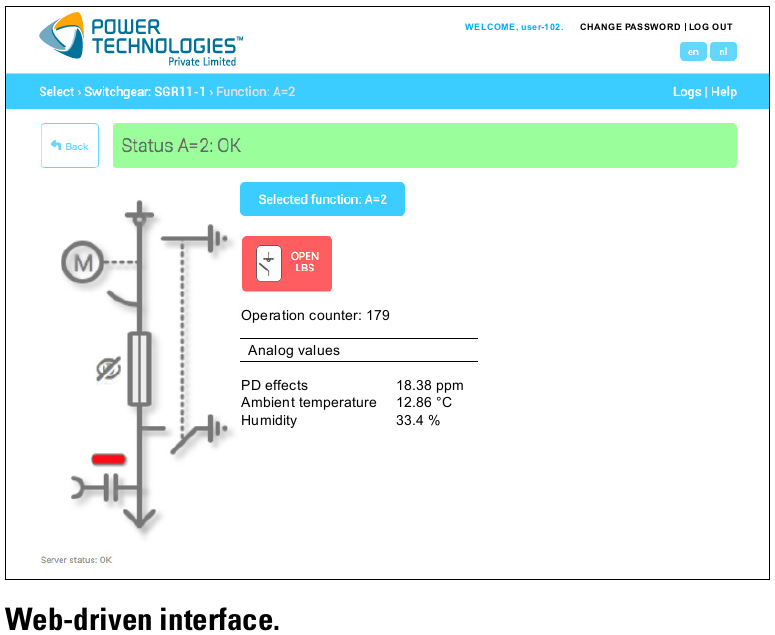Viewport: 775px width, 635px height.
Task: Open the Logs page
Action: [x=687, y=92]
